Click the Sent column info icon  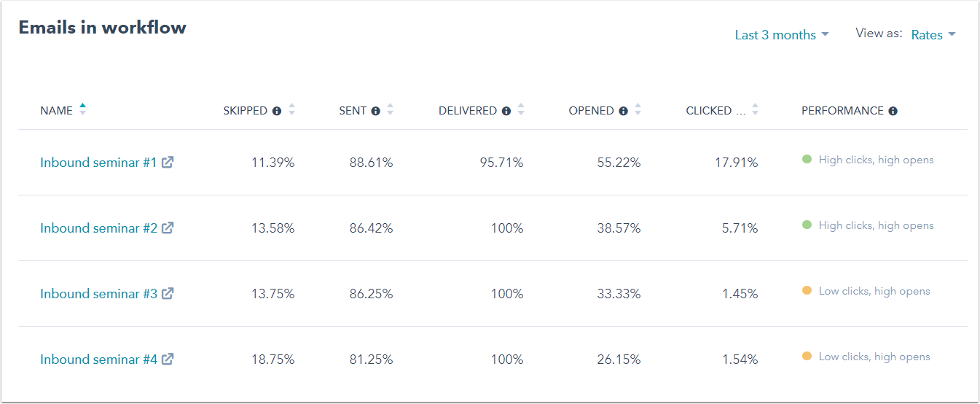tap(376, 112)
